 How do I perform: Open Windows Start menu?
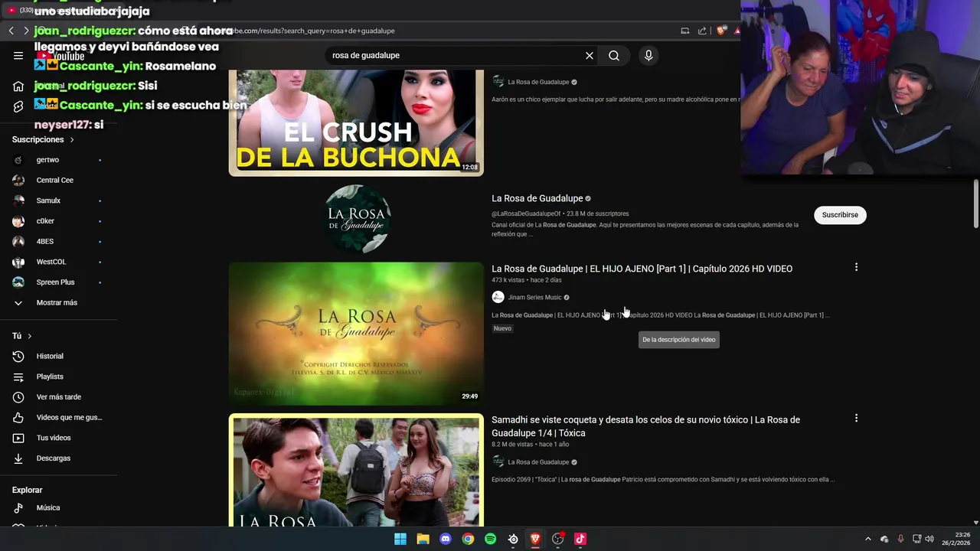click(400, 539)
